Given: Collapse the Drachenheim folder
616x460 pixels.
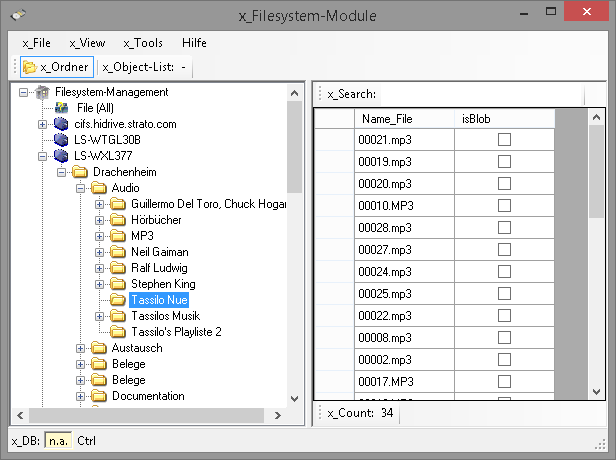Looking at the screenshot, I should [61, 172].
